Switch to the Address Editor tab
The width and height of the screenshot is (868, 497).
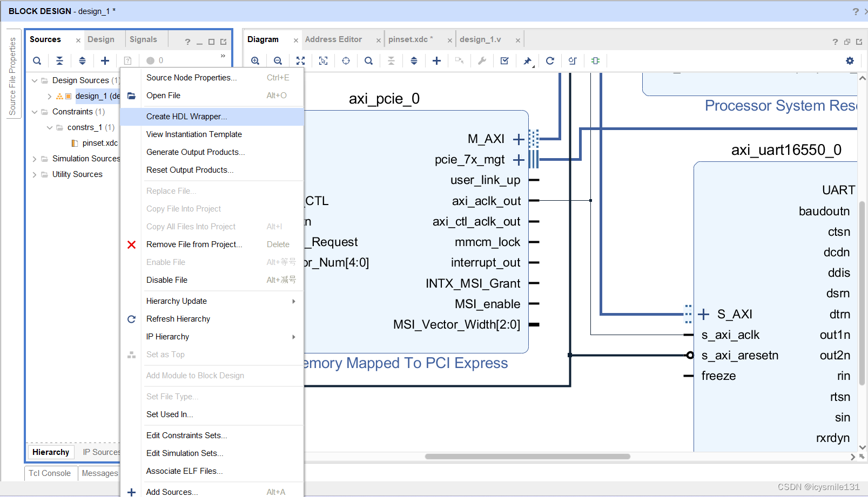click(333, 39)
